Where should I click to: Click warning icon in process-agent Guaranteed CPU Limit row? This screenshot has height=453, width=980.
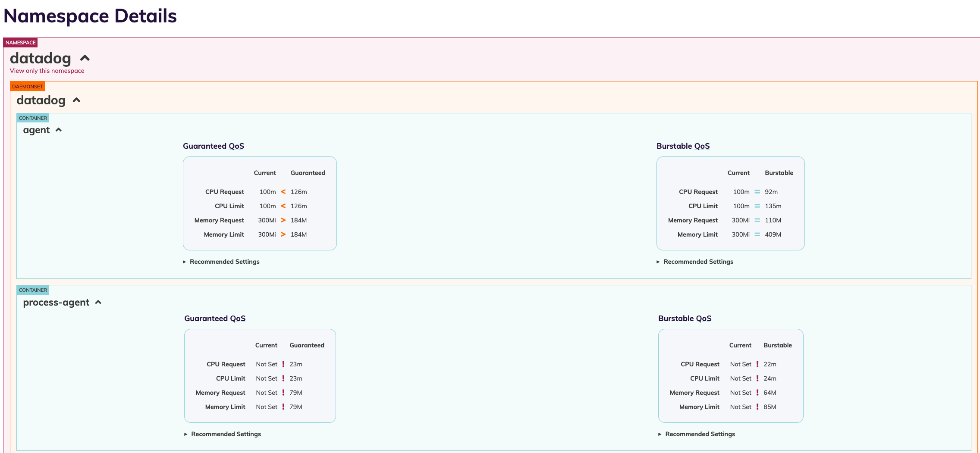pyautogui.click(x=283, y=378)
